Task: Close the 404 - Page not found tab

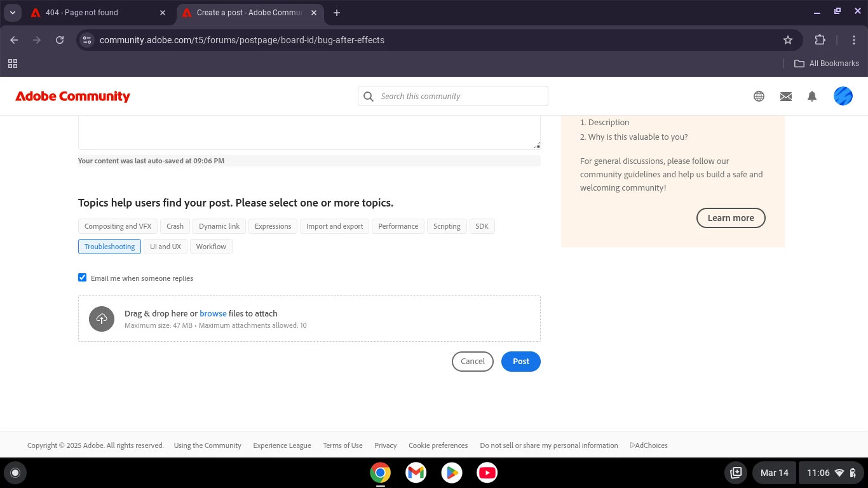Action: tap(163, 13)
